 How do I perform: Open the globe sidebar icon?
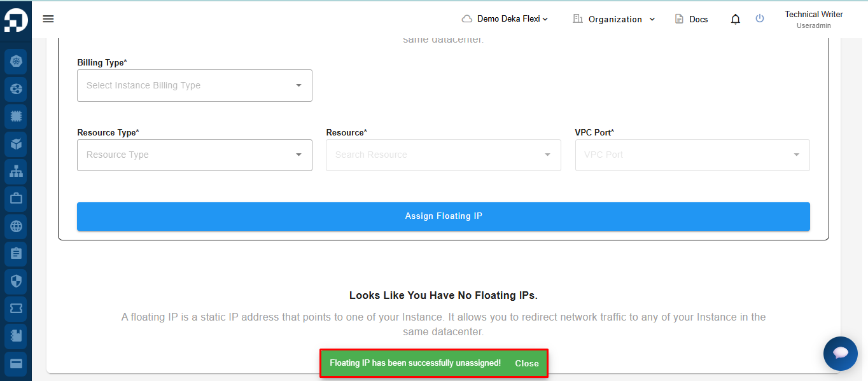point(16,226)
